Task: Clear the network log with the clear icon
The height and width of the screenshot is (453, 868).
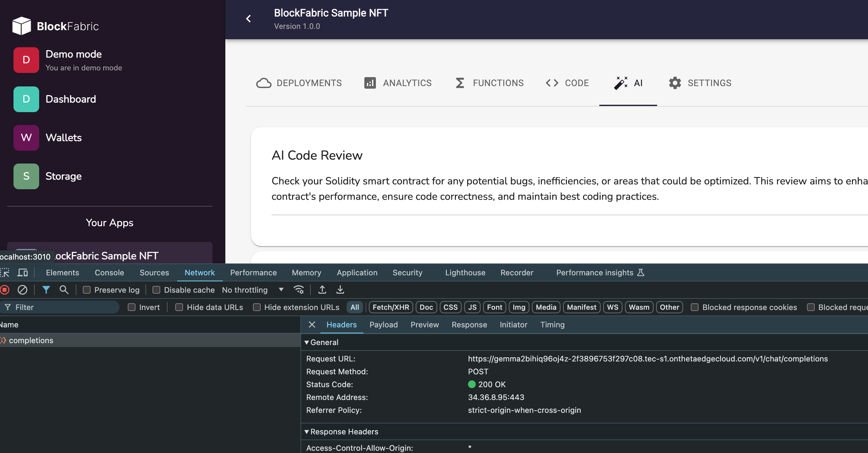Action: (x=22, y=290)
